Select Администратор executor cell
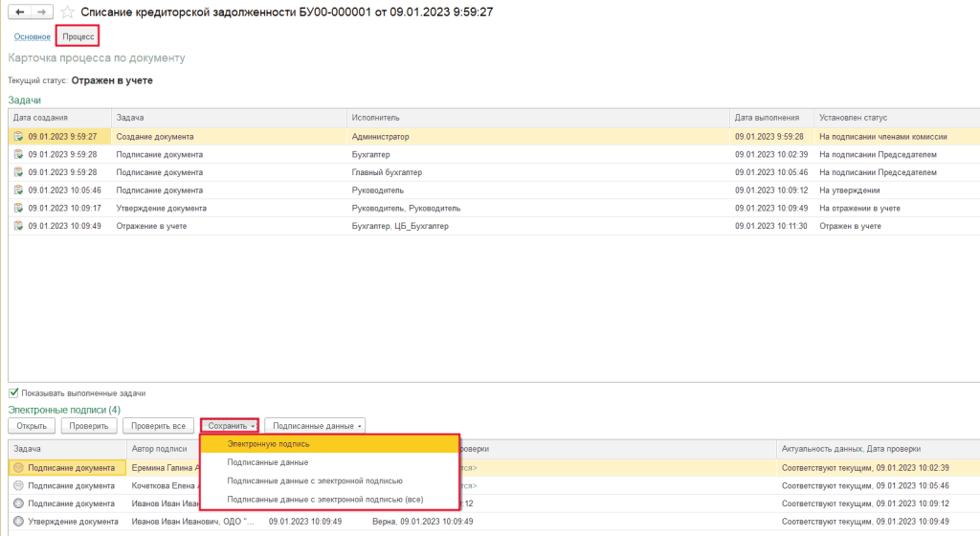Viewport: 980px width, 536px height. (x=538, y=136)
